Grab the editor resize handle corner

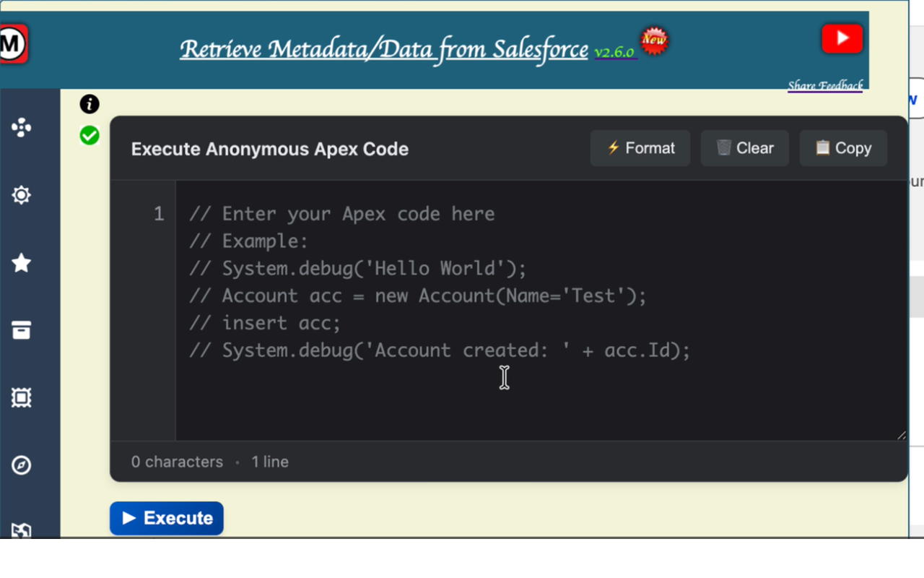tap(901, 434)
